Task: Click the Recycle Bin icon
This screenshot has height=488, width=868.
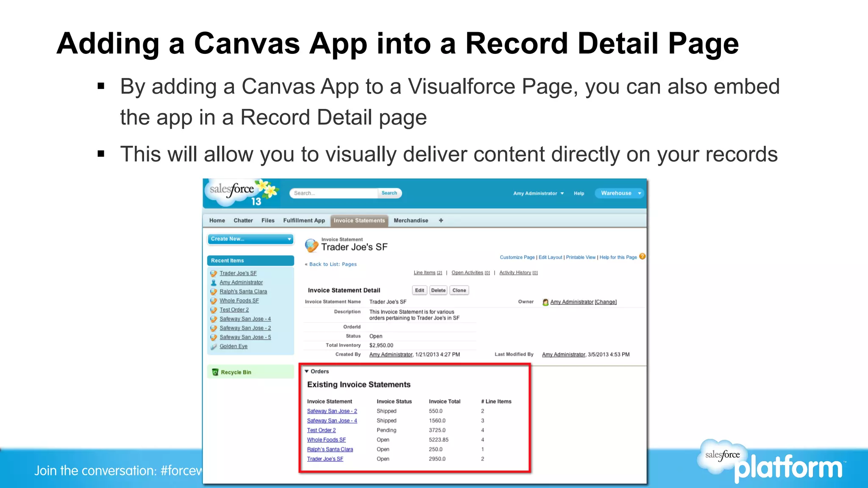Action: pyautogui.click(x=215, y=372)
